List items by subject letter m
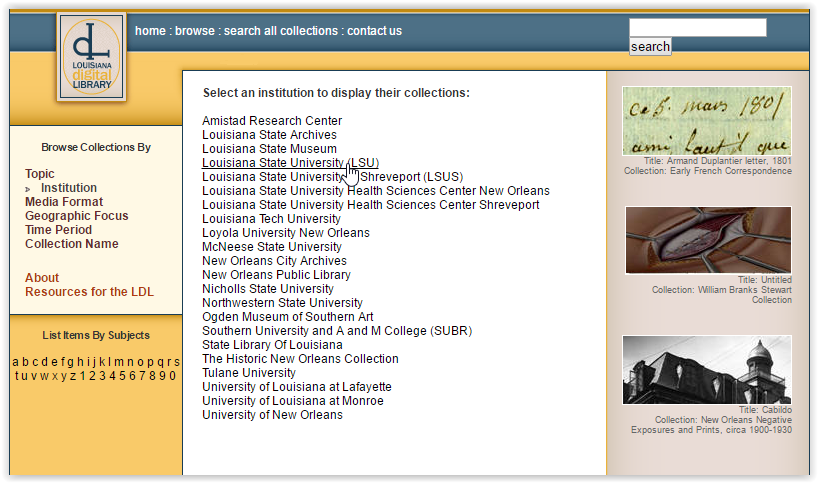The image size is (818, 483). [119, 362]
